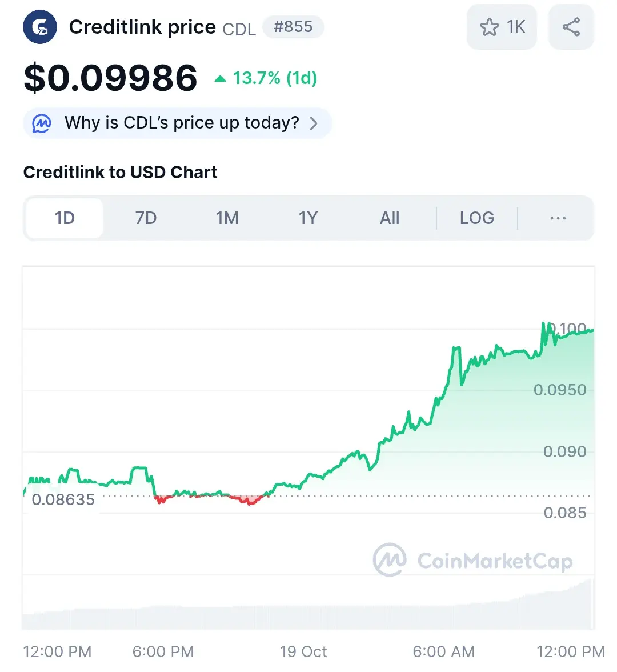The image size is (617, 672).
Task: Click the 0.08635 opening price label
Action: (63, 499)
